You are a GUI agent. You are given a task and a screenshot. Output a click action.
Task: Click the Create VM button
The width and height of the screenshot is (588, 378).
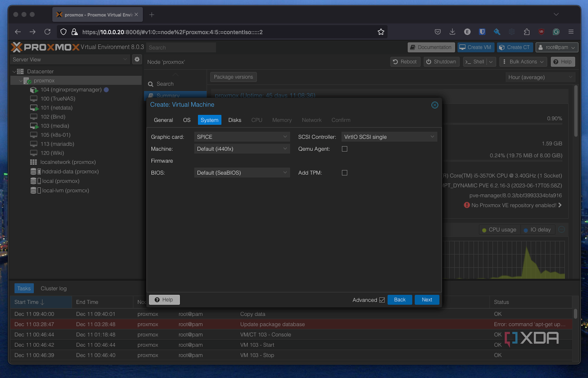coord(475,47)
